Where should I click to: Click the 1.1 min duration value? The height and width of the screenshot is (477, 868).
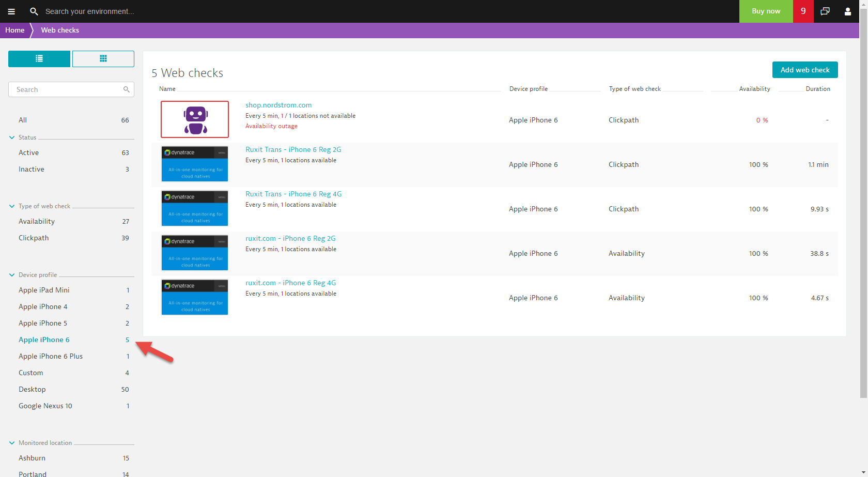pos(818,164)
